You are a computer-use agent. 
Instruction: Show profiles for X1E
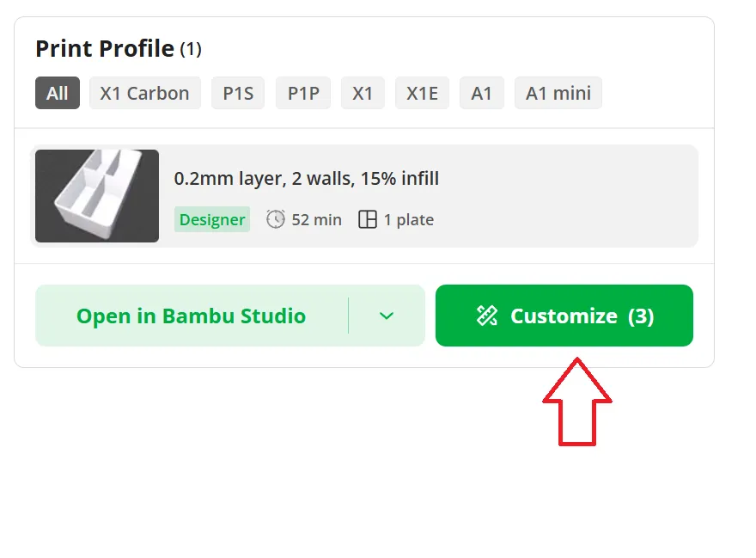(x=423, y=93)
